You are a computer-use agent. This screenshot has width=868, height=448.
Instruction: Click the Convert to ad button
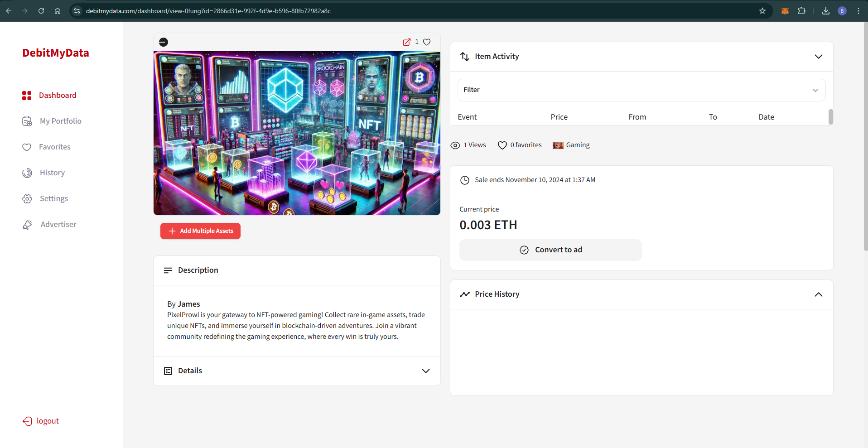550,250
